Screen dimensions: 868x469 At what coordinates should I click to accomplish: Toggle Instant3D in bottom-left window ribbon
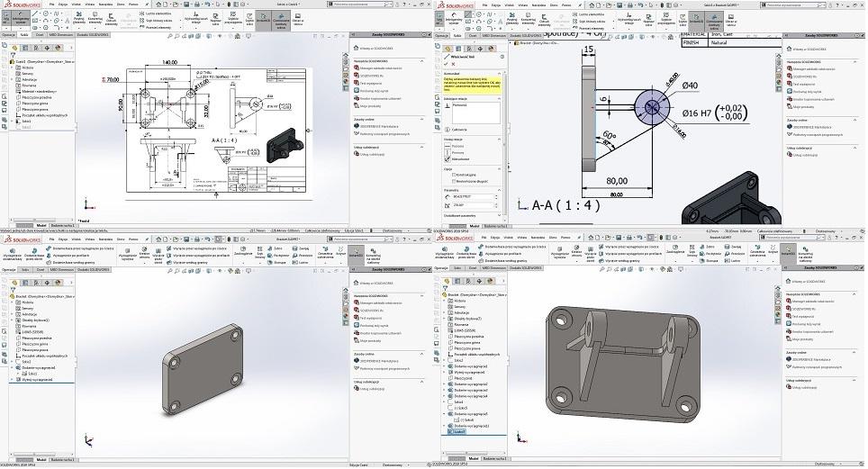(x=356, y=254)
